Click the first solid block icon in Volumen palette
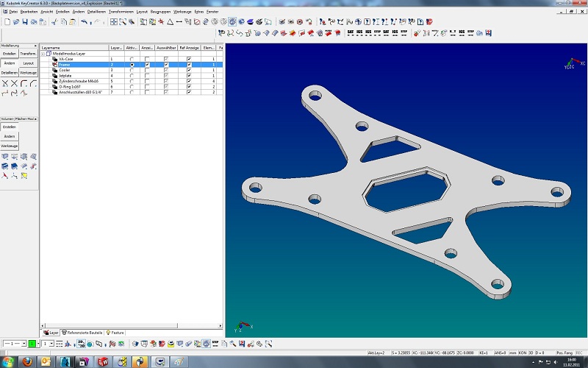 coord(5,156)
